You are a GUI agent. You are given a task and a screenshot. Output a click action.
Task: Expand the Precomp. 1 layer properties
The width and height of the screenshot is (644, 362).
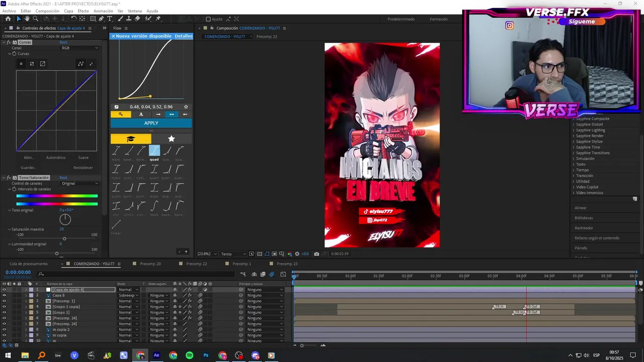click(26, 301)
